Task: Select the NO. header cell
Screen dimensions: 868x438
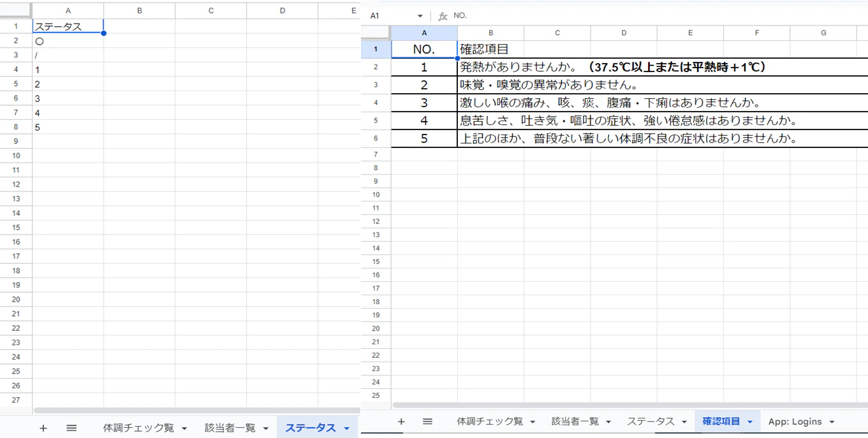Action: 424,49
